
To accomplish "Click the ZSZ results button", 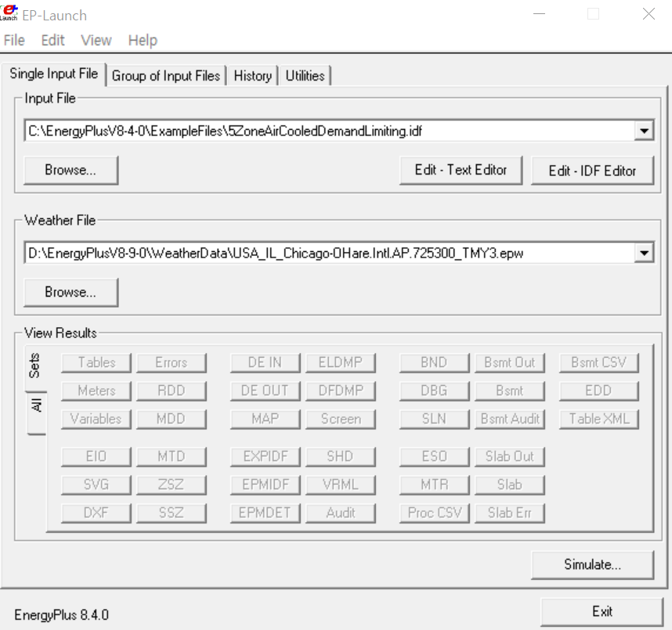I will (171, 484).
